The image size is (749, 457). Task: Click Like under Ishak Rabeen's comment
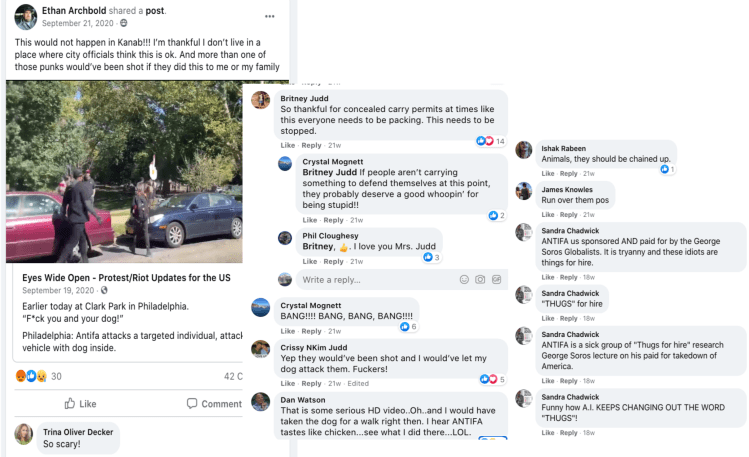[x=548, y=173]
